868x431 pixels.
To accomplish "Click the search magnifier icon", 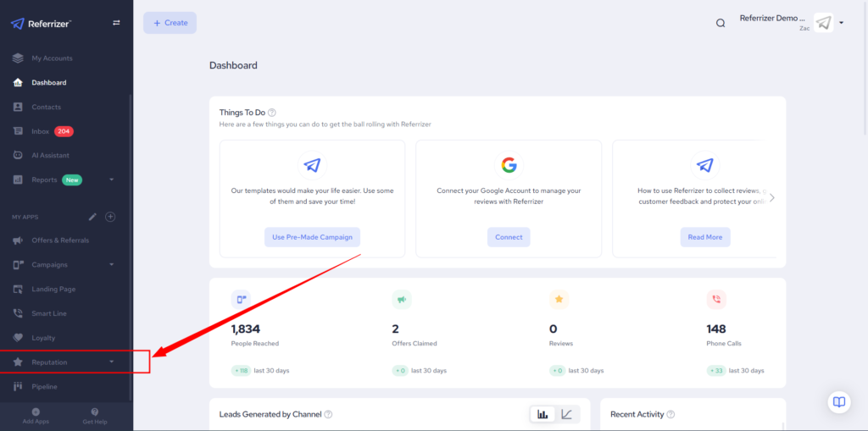I will point(721,23).
